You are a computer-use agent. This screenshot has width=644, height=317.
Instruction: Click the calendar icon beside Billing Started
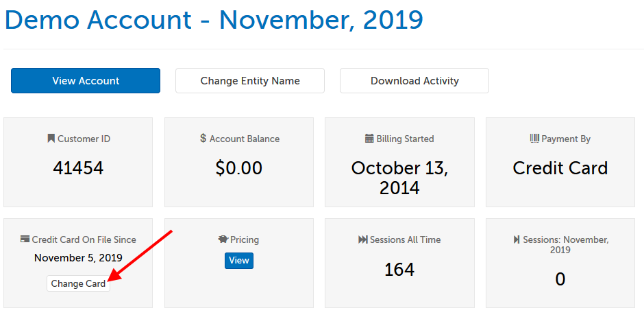[369, 139]
